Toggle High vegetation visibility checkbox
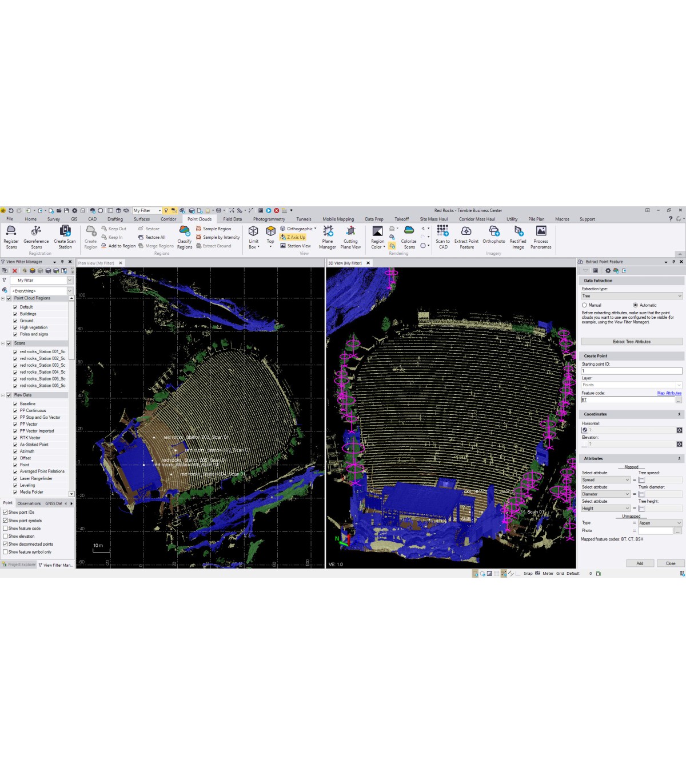 (15, 327)
